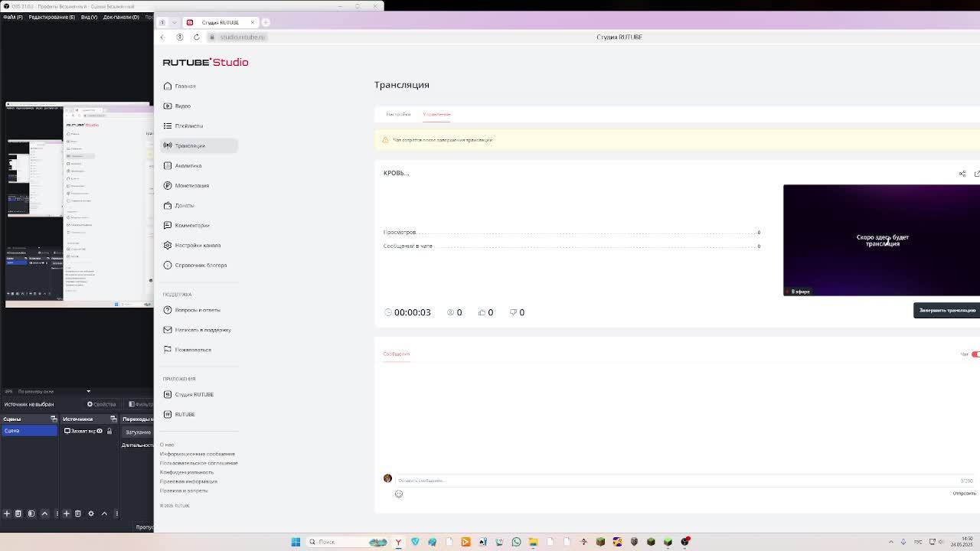Screen dimensions: 980x551
Task: Select Сцена in OBS scenes list
Action: (x=29, y=431)
